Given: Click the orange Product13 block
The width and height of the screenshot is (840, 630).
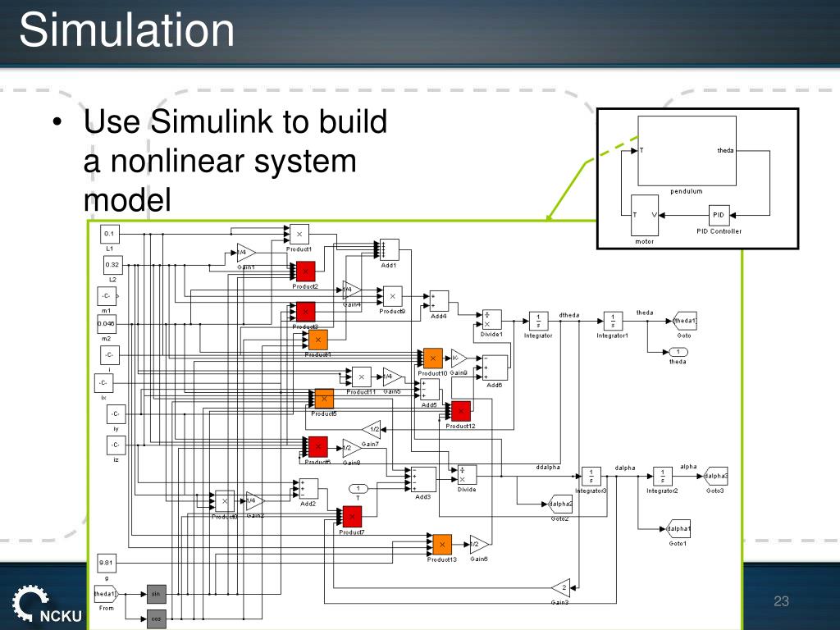Looking at the screenshot, I should point(442,545).
